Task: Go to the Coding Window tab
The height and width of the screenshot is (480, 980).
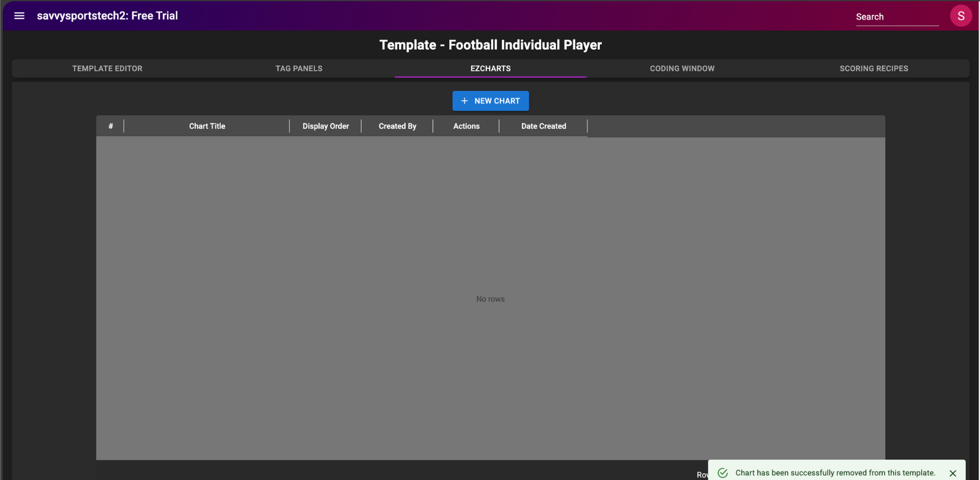Action: click(x=682, y=68)
